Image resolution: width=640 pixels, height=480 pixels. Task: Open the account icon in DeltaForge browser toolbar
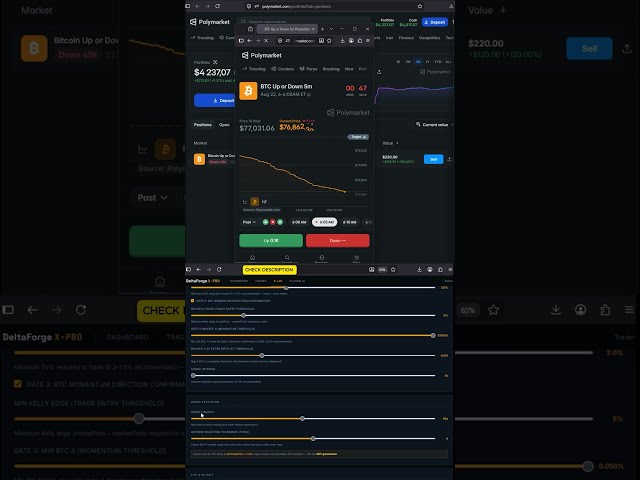430,269
